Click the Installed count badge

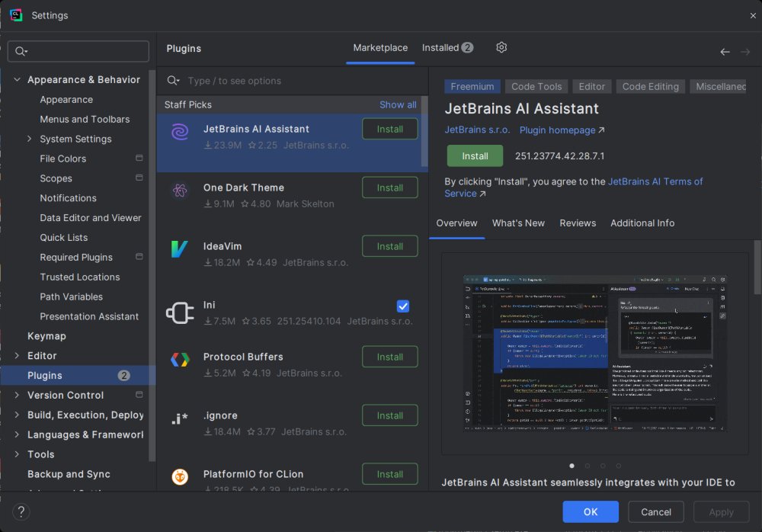(x=467, y=47)
